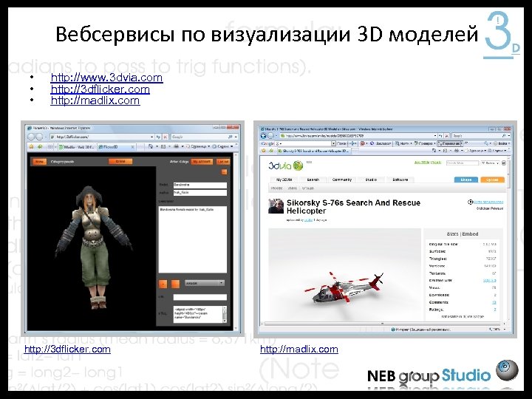The height and width of the screenshot is (399, 532).
Task: Click the uploader avatar photo beside Sikorsky title
Action: [276, 206]
